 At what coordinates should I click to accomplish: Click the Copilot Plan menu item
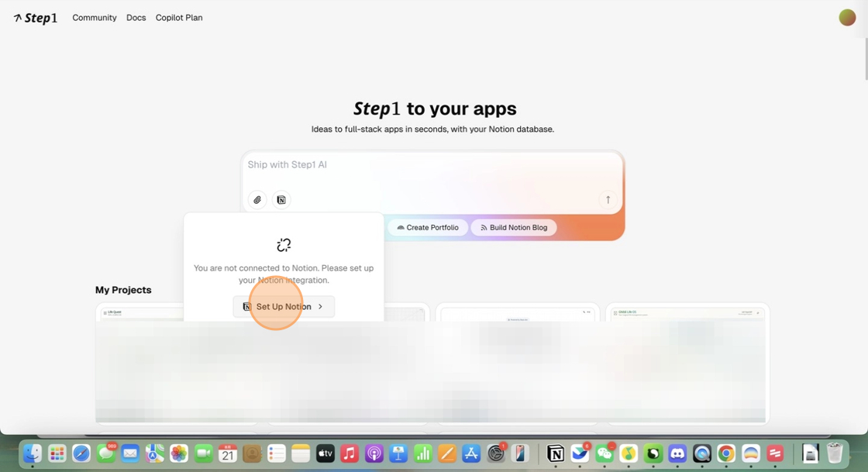point(178,17)
